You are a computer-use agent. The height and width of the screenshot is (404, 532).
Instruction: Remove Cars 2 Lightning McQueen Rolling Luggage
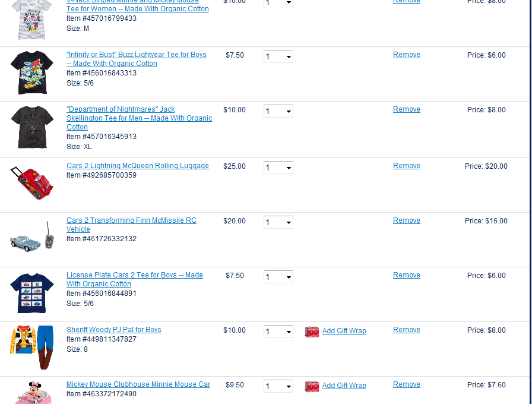coord(407,166)
